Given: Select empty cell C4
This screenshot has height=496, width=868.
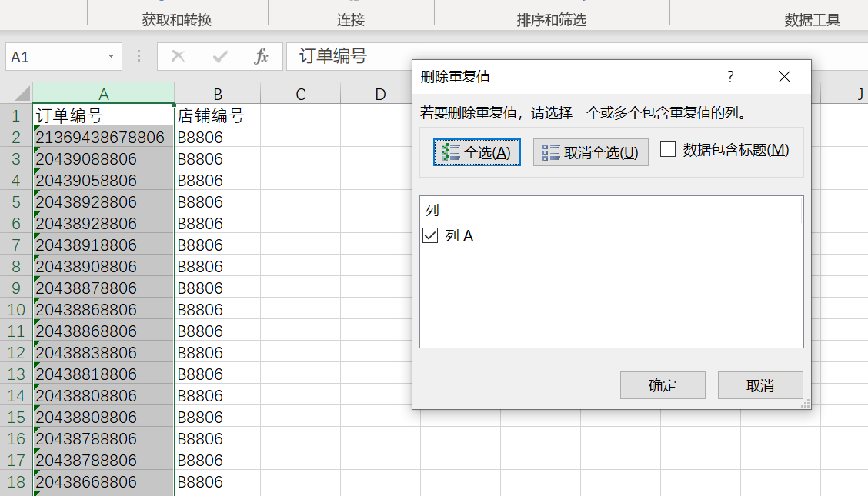Looking at the screenshot, I should pyautogui.click(x=301, y=180).
